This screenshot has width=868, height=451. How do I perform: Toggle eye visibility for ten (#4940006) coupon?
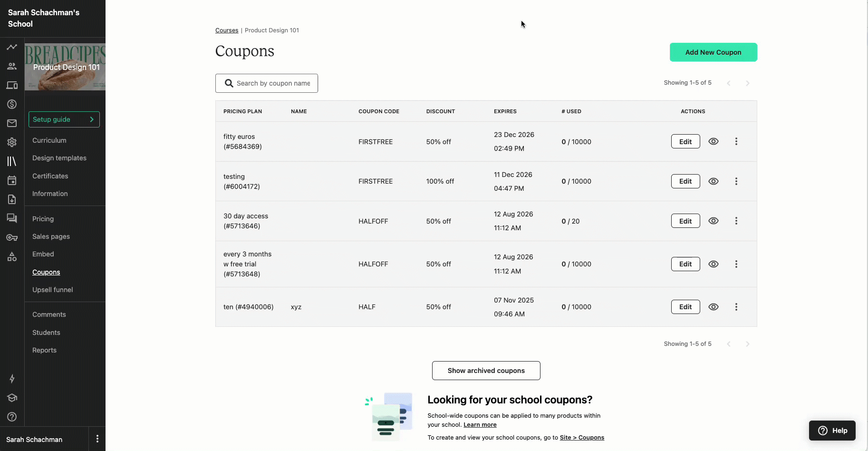click(x=714, y=307)
